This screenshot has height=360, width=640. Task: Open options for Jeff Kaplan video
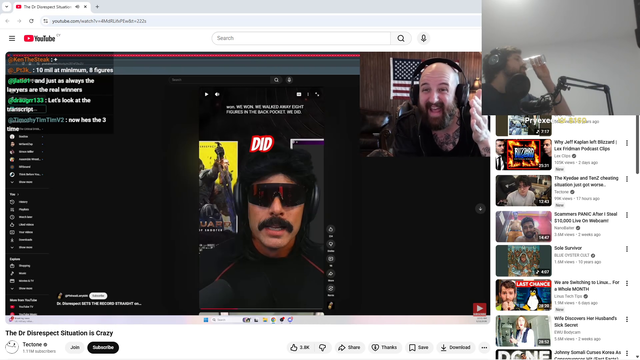(627, 143)
